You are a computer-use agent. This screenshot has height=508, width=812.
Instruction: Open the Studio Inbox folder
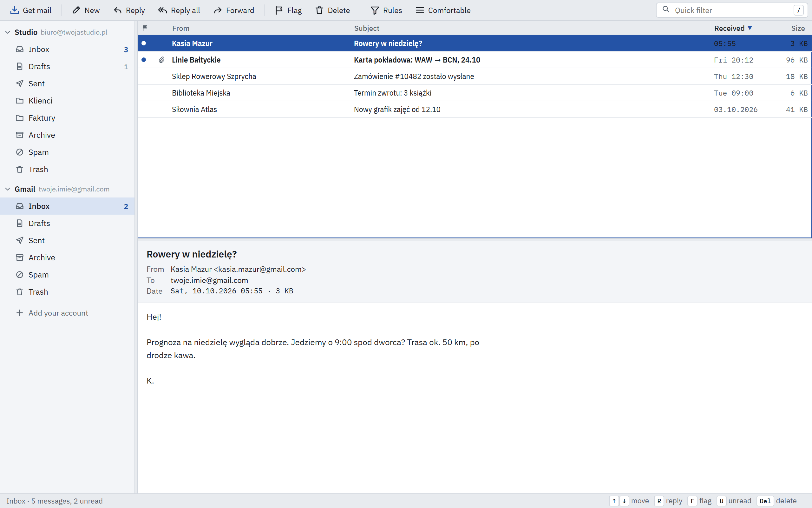pos(68,50)
